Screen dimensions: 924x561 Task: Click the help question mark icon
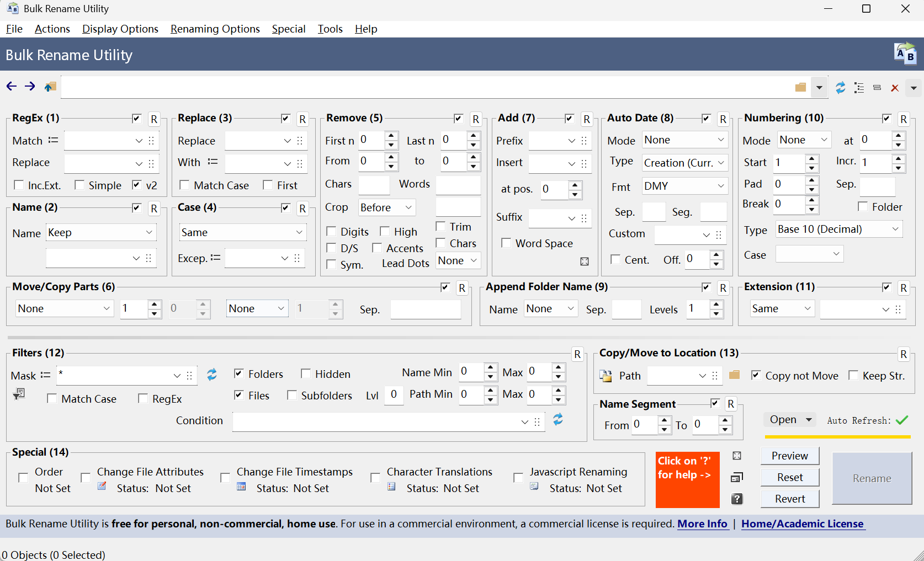point(737,499)
